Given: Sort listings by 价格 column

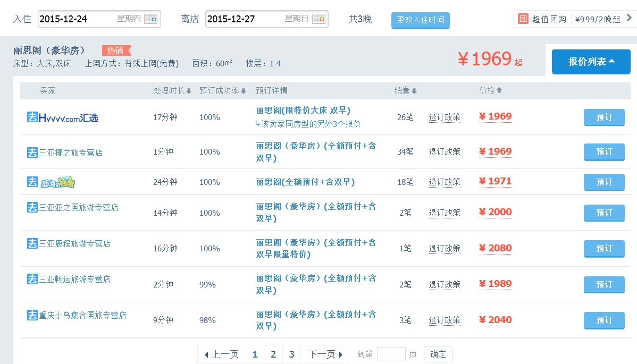Looking at the screenshot, I should click(490, 91).
